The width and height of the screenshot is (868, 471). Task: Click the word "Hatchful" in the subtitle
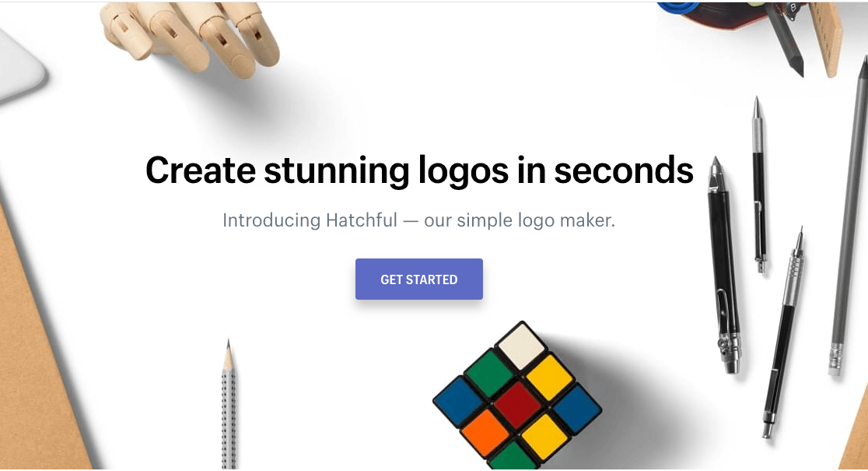(x=362, y=220)
